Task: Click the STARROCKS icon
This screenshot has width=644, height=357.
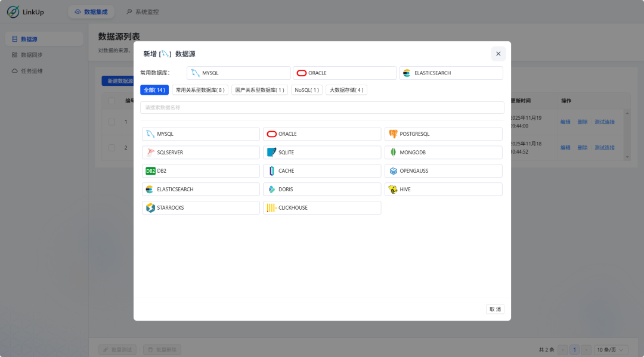Action: pos(150,207)
